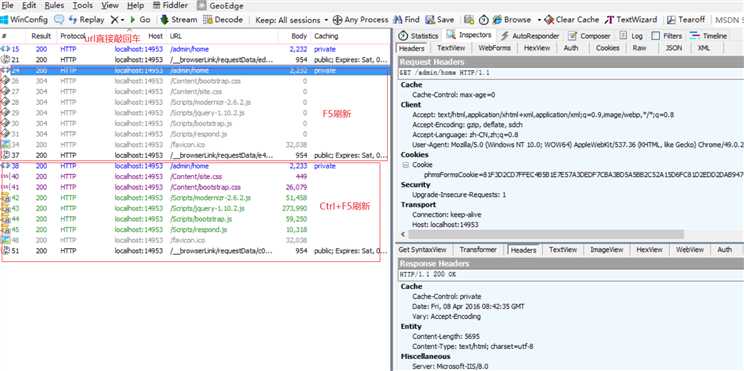This screenshot has width=744, height=371.
Task: Replay the selected session
Action: pos(86,19)
